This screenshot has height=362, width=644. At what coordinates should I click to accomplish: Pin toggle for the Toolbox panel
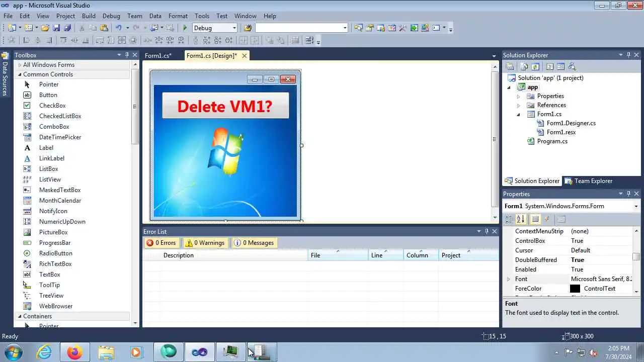coord(127,55)
